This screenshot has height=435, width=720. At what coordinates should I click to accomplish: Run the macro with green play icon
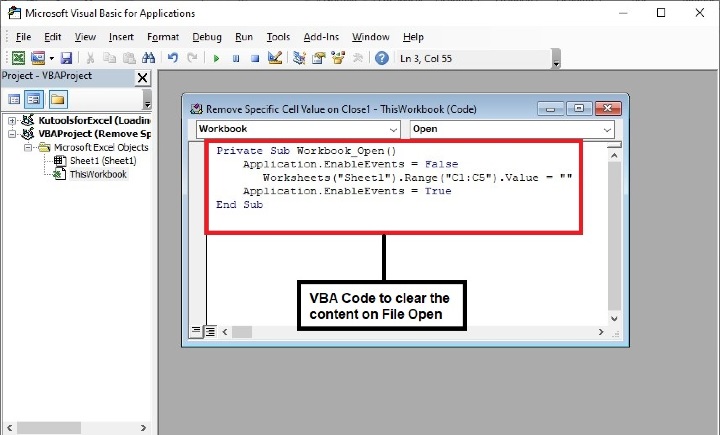point(216,59)
